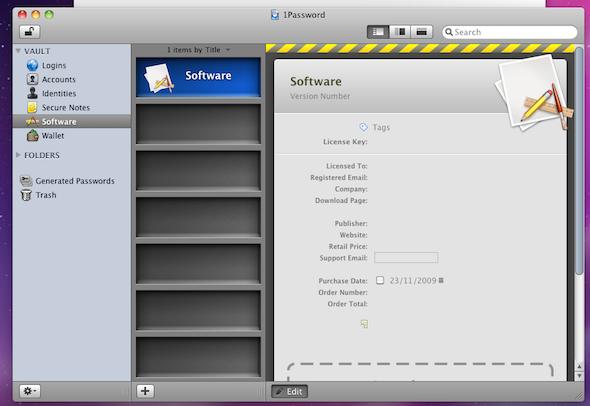Click the Tags label
This screenshot has height=406, width=590.
point(381,127)
